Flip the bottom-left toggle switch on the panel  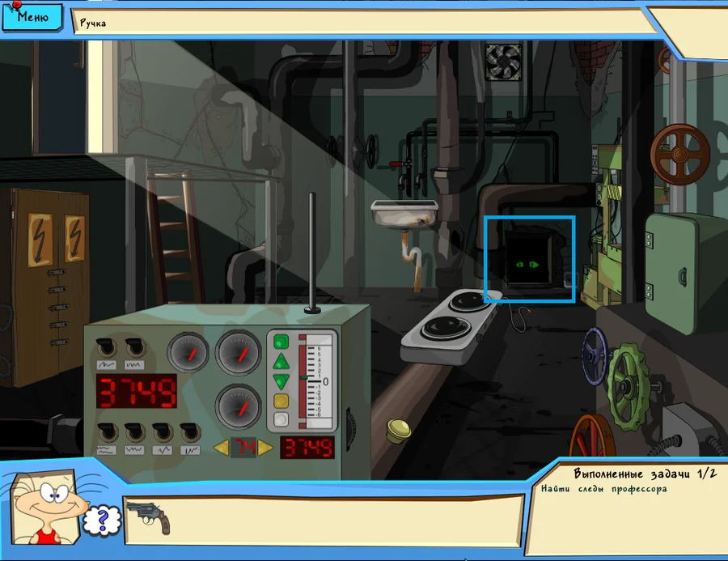[x=106, y=431]
